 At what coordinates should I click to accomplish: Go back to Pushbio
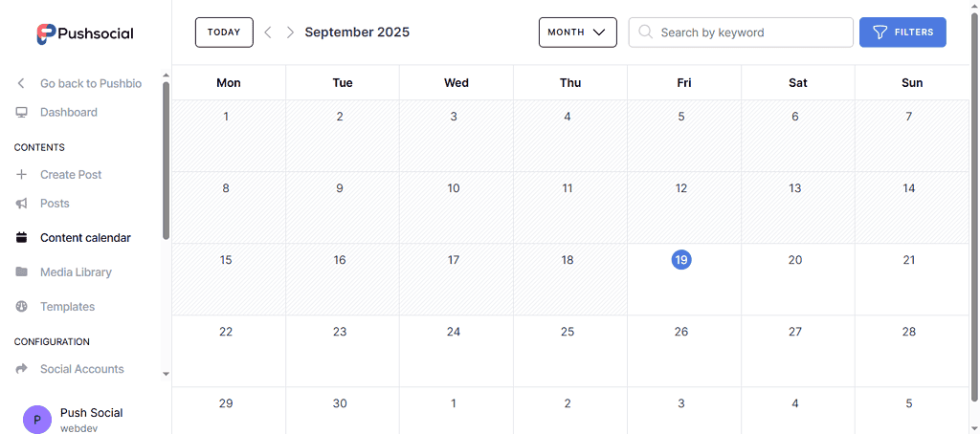[90, 83]
